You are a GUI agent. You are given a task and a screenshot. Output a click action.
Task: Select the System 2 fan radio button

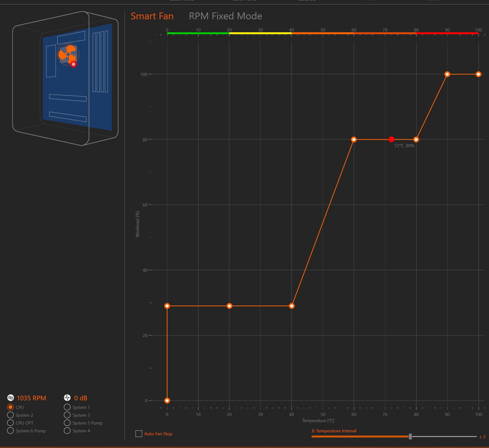pyautogui.click(x=10, y=415)
